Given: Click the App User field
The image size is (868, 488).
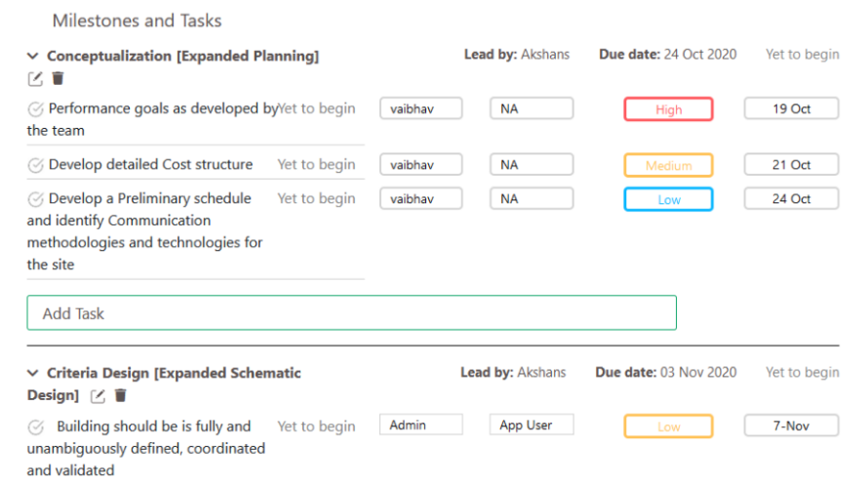Looking at the screenshot, I should 532,425.
